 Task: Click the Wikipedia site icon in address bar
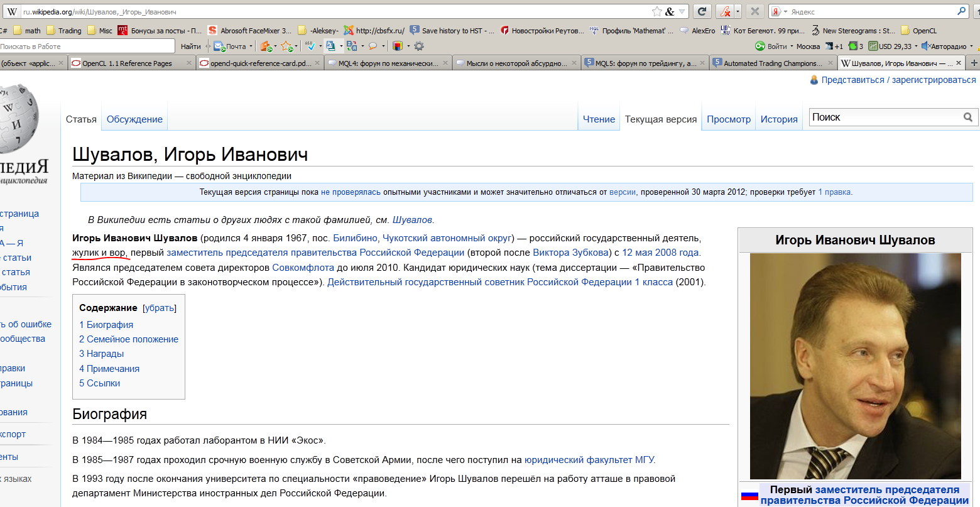(x=12, y=11)
